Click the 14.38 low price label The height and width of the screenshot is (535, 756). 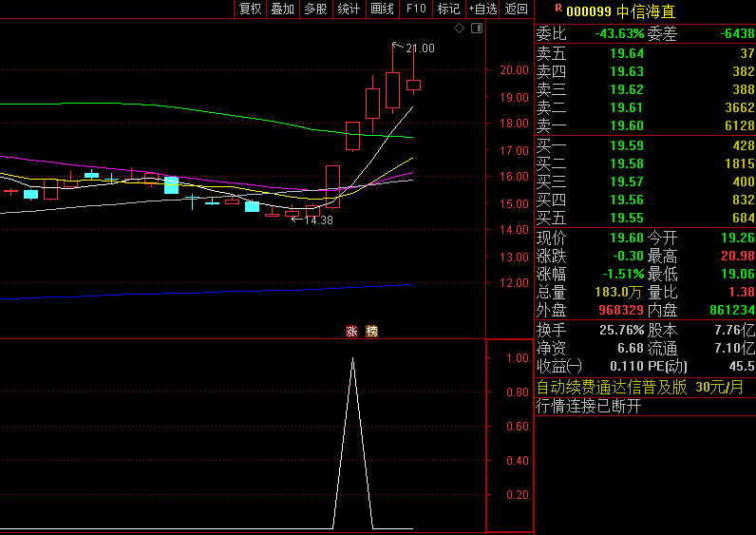(319, 220)
